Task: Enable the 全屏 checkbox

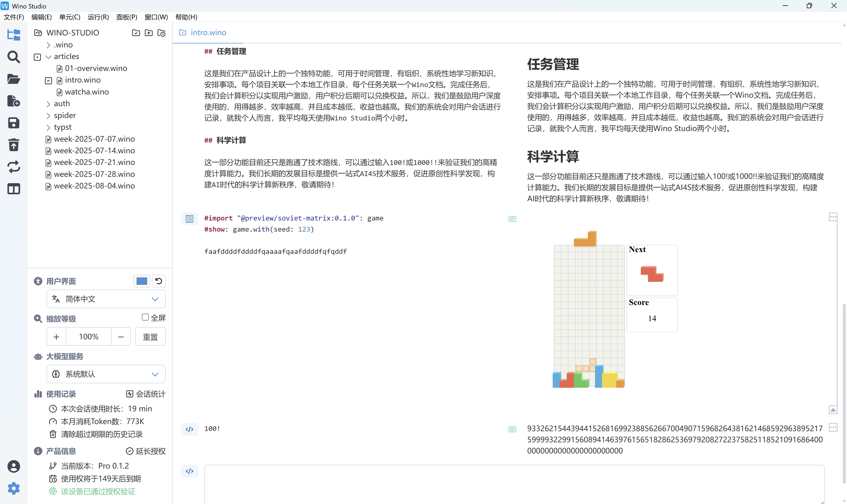Action: [x=145, y=317]
